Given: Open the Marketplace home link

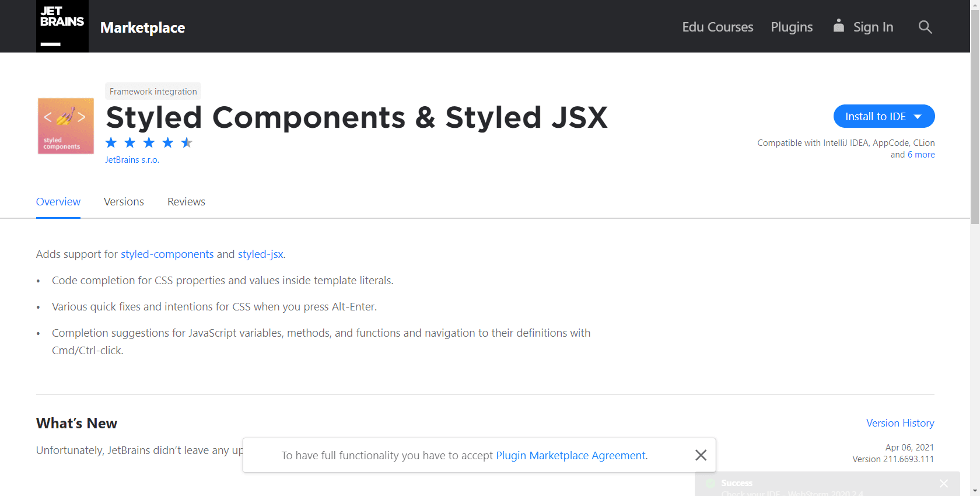Looking at the screenshot, I should pyautogui.click(x=142, y=27).
